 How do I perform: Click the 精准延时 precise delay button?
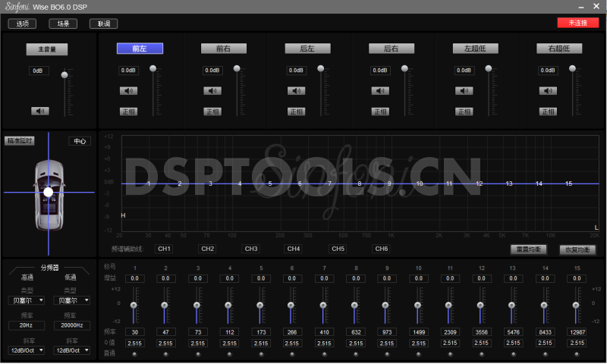pyautogui.click(x=20, y=141)
